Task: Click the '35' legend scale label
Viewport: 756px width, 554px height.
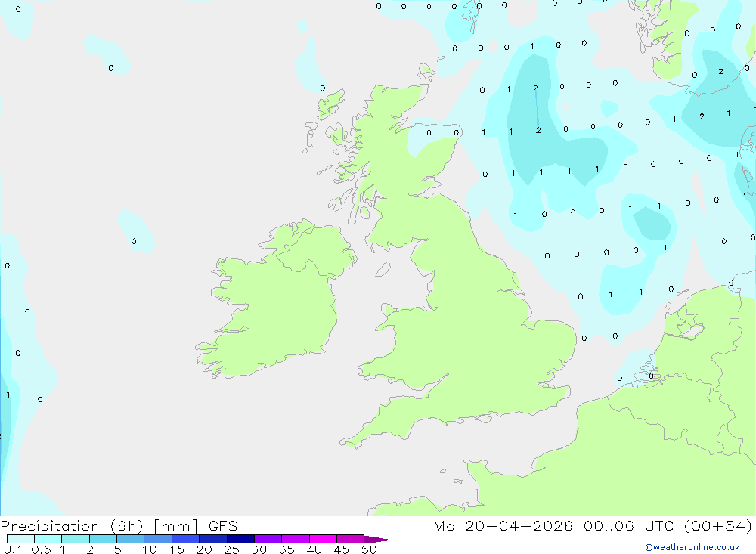Action: (x=287, y=549)
